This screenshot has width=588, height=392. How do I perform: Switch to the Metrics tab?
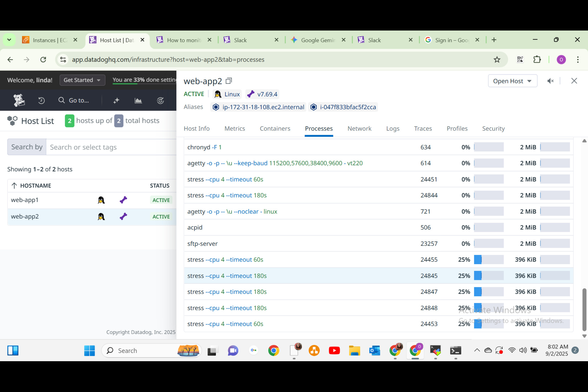point(235,129)
